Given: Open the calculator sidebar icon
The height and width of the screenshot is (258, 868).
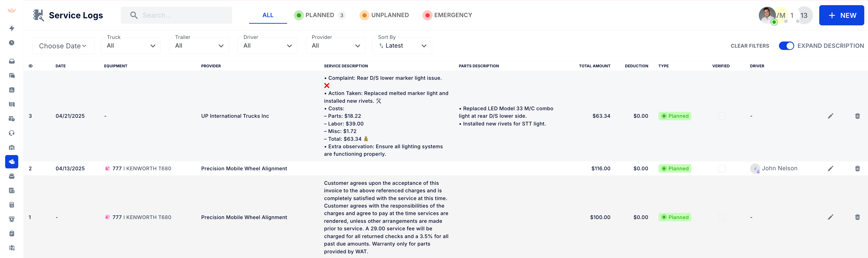Looking at the screenshot, I should tap(12, 205).
